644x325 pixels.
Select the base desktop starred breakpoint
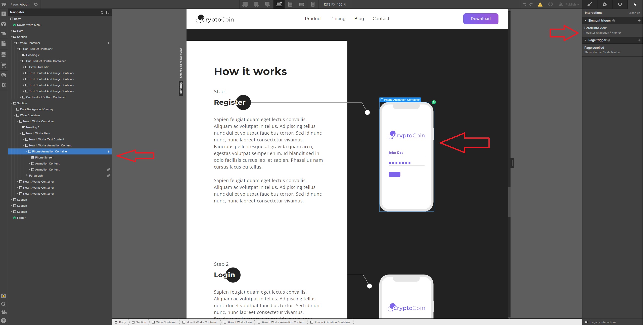click(279, 4)
